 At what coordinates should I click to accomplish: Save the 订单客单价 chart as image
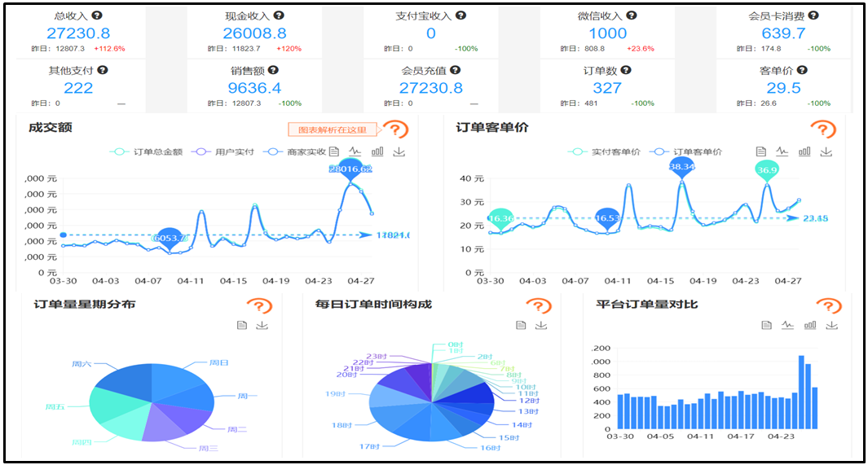826,151
